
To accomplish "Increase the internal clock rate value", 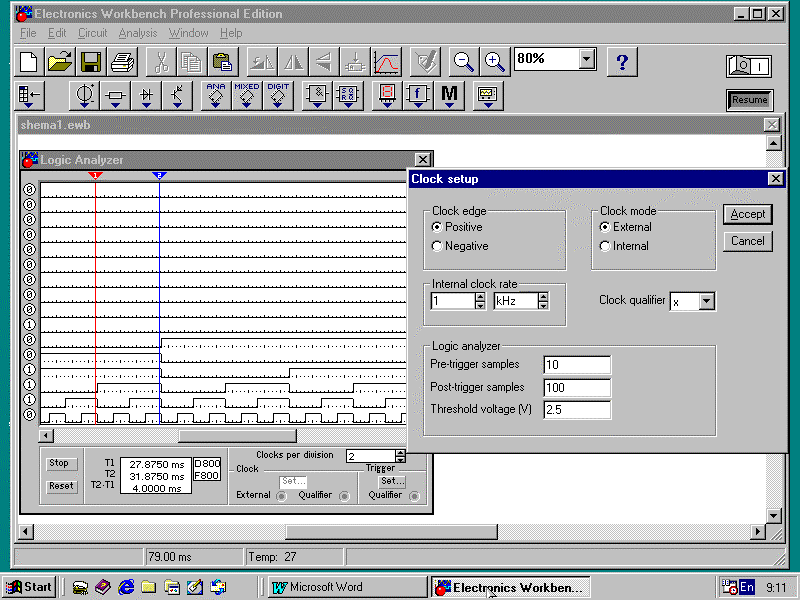I will click(480, 297).
